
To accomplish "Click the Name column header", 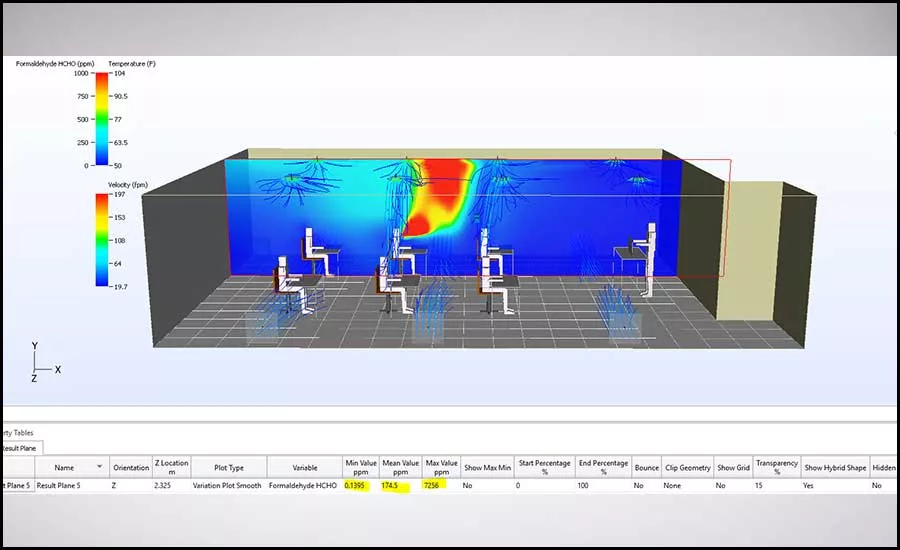I will point(72,467).
